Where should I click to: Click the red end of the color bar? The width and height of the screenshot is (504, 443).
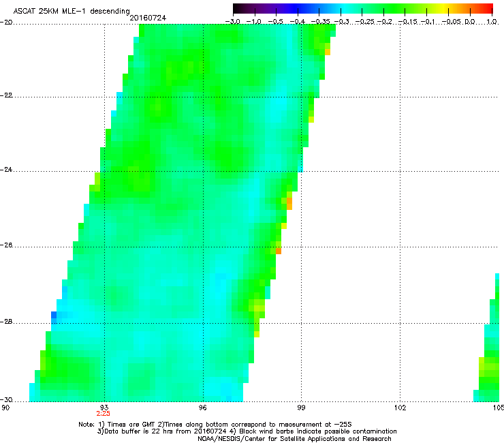[x=487, y=8]
